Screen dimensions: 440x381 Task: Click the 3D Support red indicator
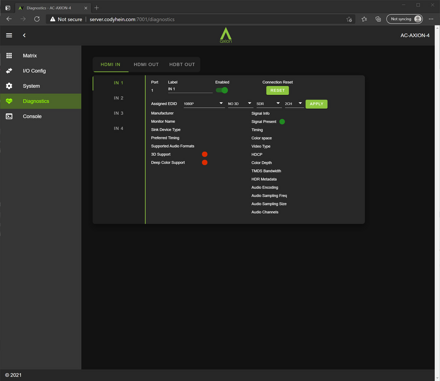[205, 154]
